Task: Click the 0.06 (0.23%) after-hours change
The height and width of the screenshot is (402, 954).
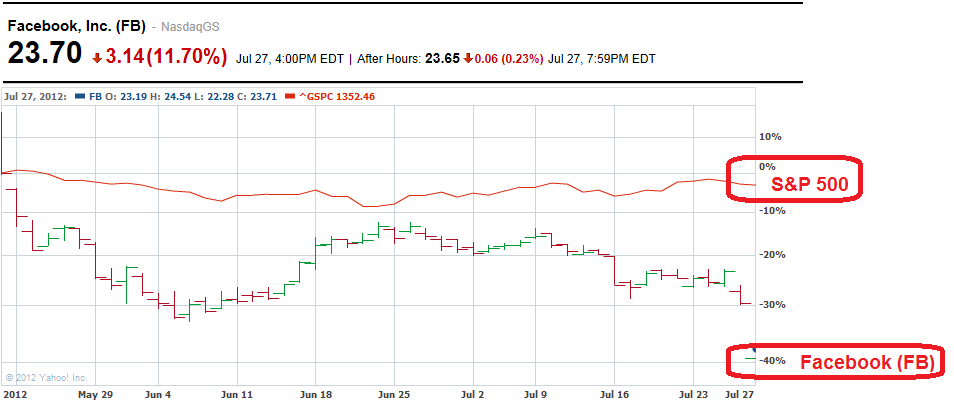Action: tap(509, 59)
